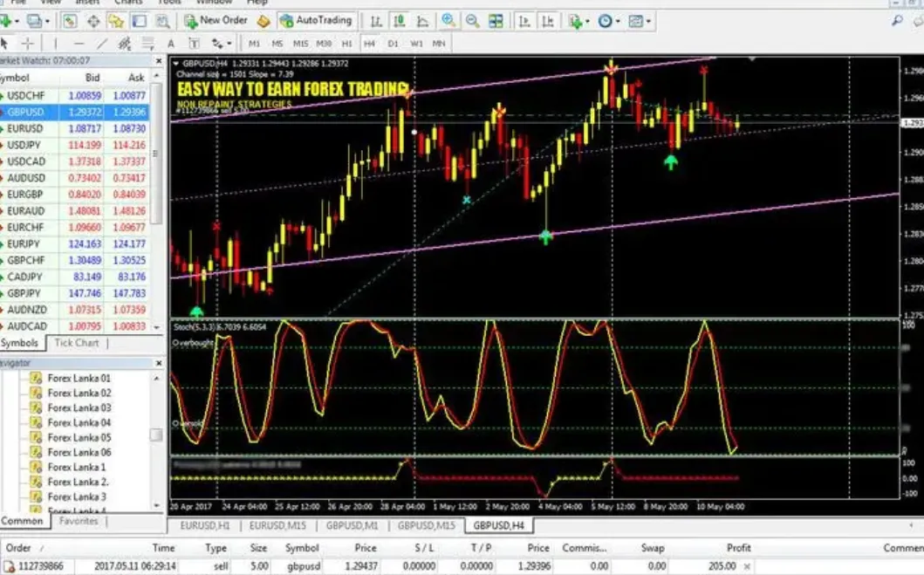This screenshot has width=924, height=575.
Task: Toggle the Market Watch window icon
Action: click(x=70, y=21)
